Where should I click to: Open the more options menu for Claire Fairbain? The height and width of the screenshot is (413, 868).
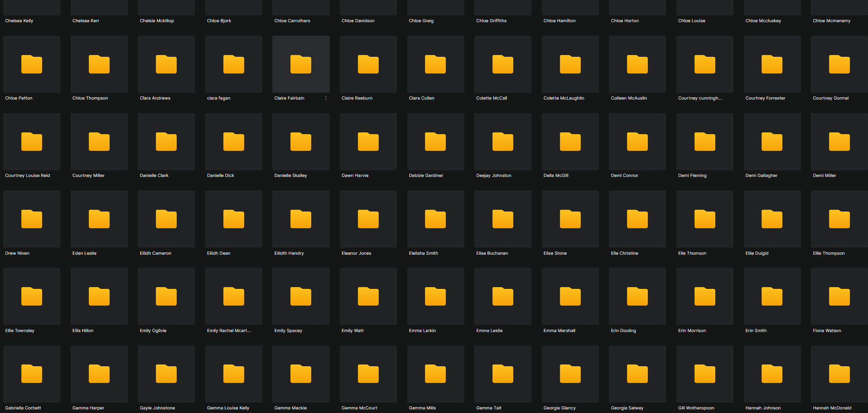pyautogui.click(x=326, y=98)
